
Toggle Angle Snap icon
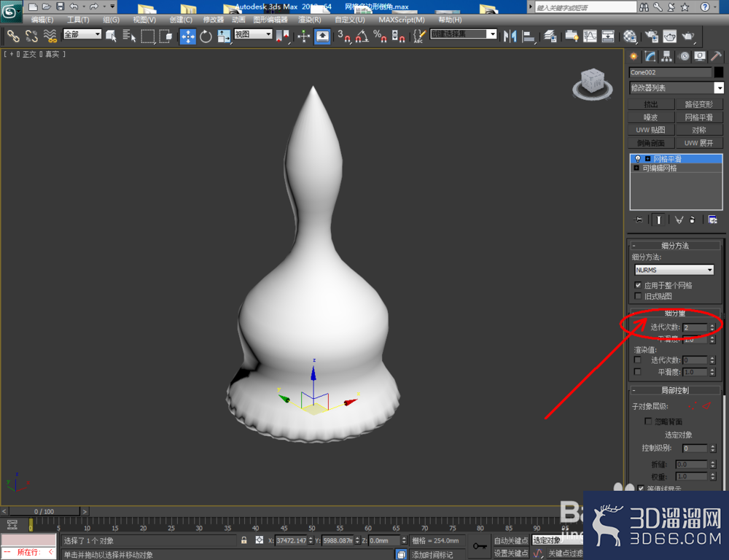[x=362, y=36]
